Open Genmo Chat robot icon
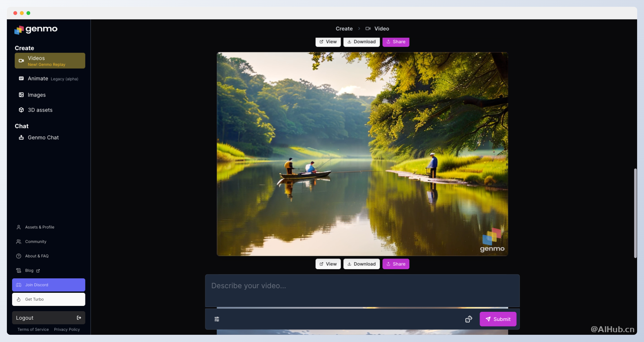644x342 pixels. pyautogui.click(x=21, y=138)
